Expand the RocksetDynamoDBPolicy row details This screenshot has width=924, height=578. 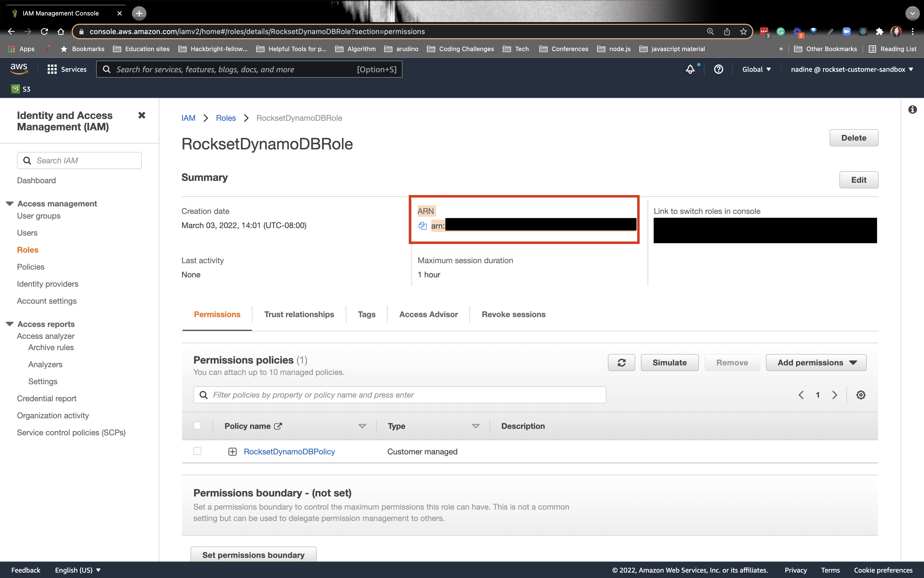232,452
